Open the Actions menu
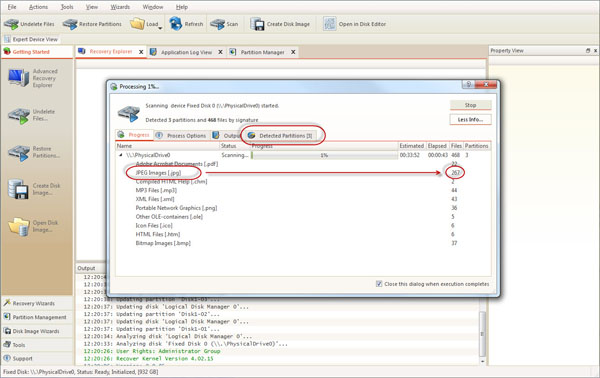 38,7
